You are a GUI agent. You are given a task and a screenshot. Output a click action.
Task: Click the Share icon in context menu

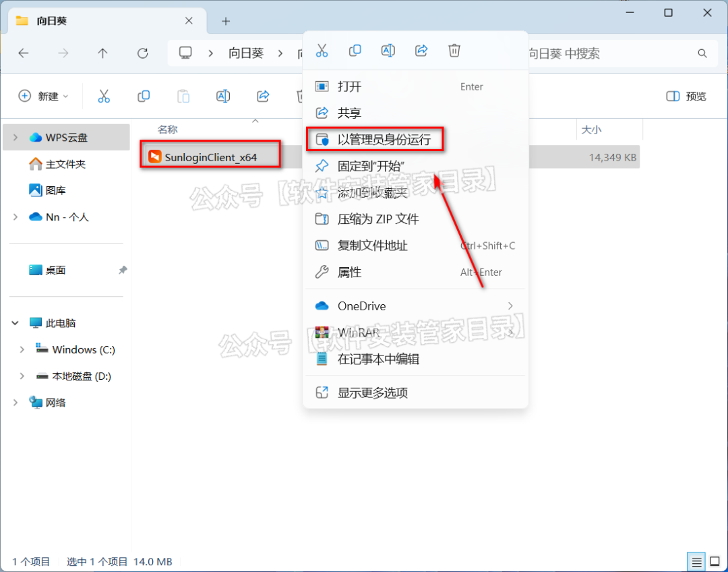click(x=421, y=51)
